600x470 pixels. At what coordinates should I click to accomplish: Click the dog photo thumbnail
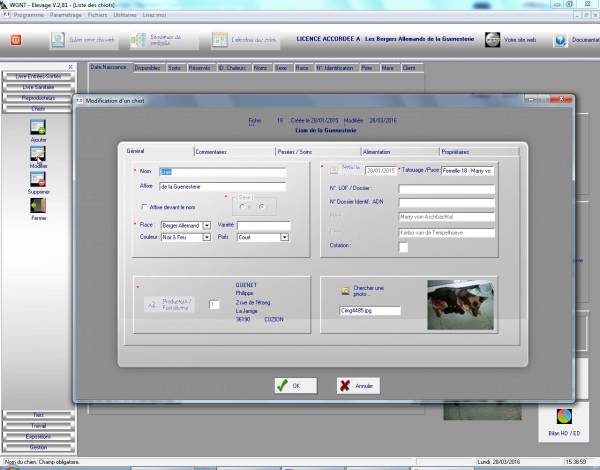[460, 304]
